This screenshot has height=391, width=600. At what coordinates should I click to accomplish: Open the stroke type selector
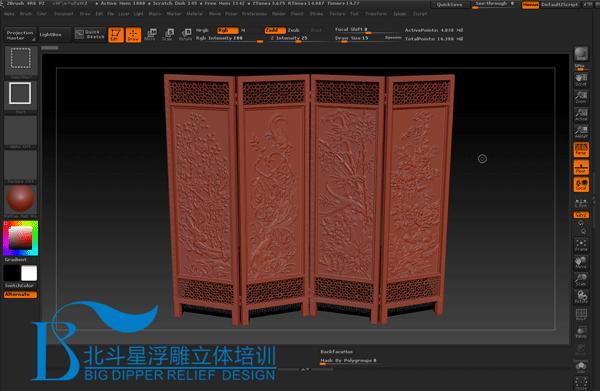click(21, 94)
